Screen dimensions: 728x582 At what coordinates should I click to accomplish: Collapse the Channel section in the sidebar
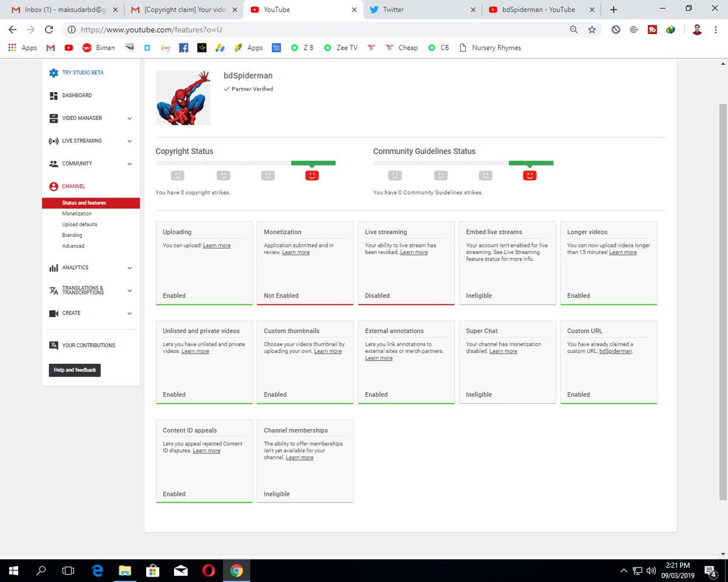67,187
